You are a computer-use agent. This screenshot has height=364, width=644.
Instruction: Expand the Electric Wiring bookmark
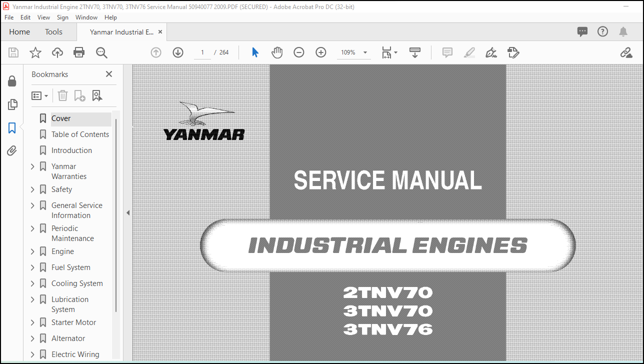pyautogui.click(x=32, y=354)
